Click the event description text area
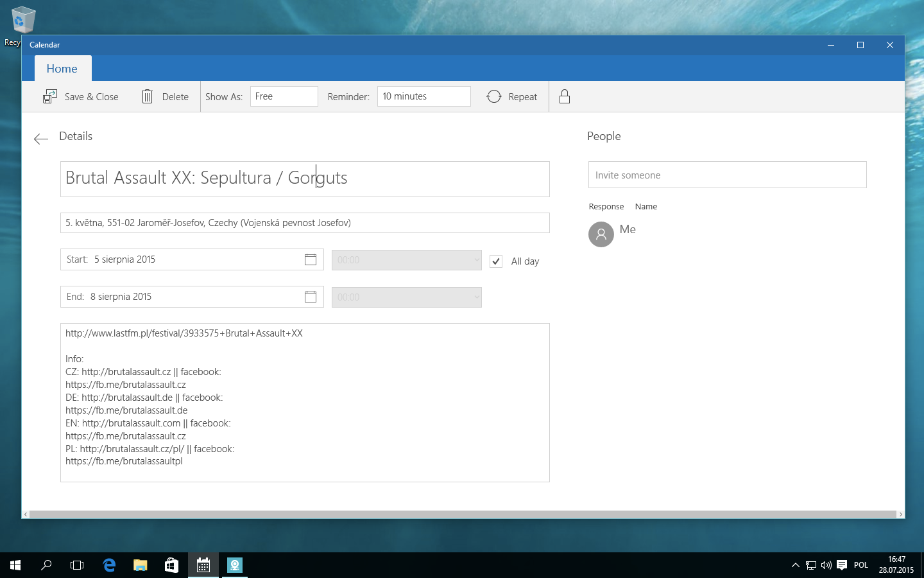 305,403
